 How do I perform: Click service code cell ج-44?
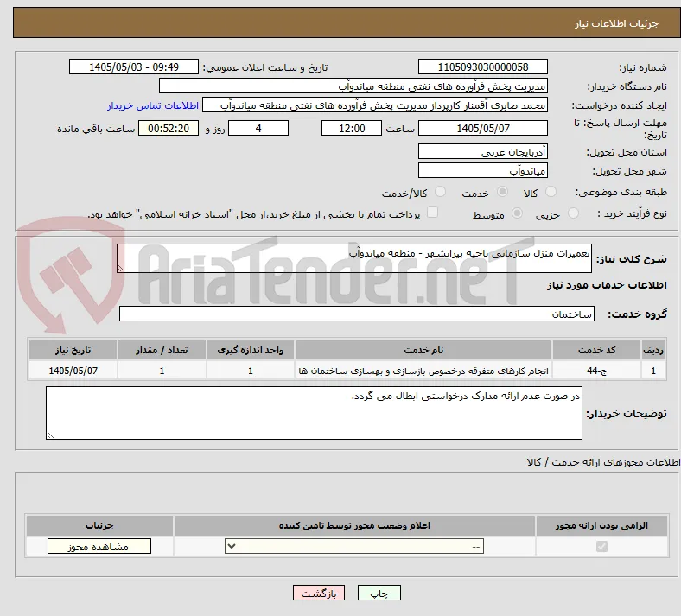pyautogui.click(x=597, y=371)
